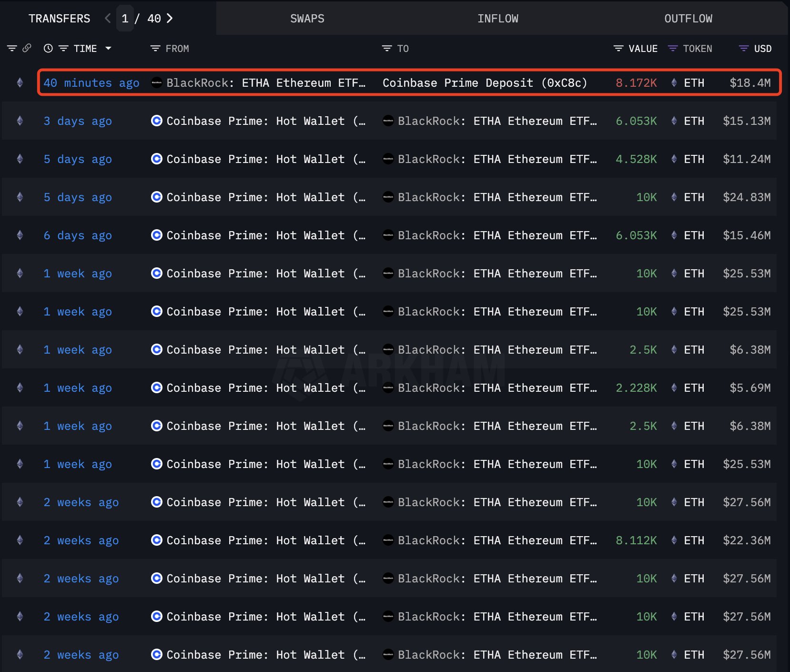The image size is (790, 672).
Task: Go to previous transfers page chevron
Action: click(x=108, y=18)
